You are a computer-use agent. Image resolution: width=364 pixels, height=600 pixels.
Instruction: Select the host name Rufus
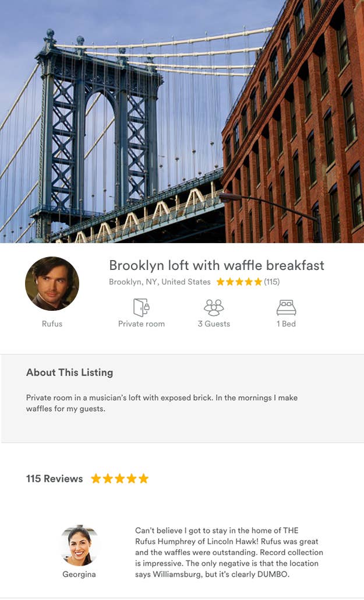[52, 324]
